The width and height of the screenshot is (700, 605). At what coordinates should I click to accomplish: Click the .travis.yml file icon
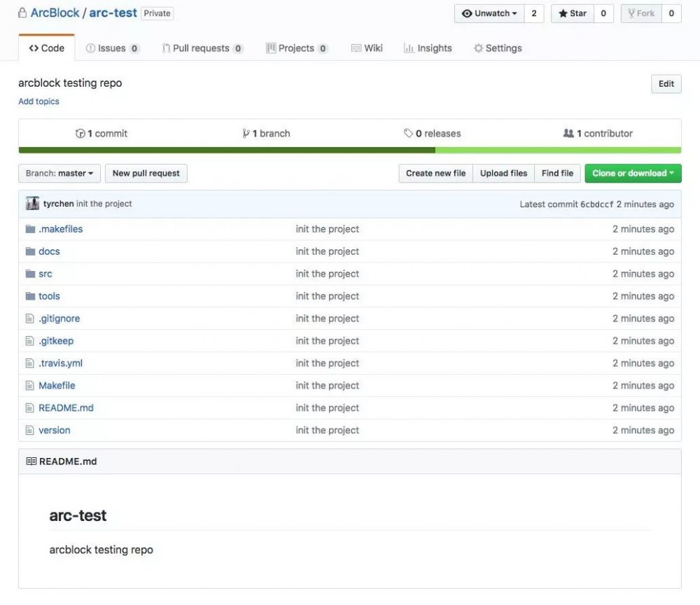[30, 363]
